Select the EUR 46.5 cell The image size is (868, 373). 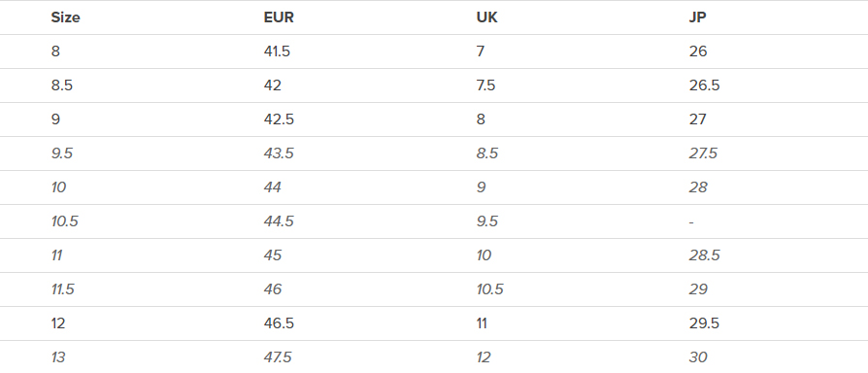tap(279, 323)
